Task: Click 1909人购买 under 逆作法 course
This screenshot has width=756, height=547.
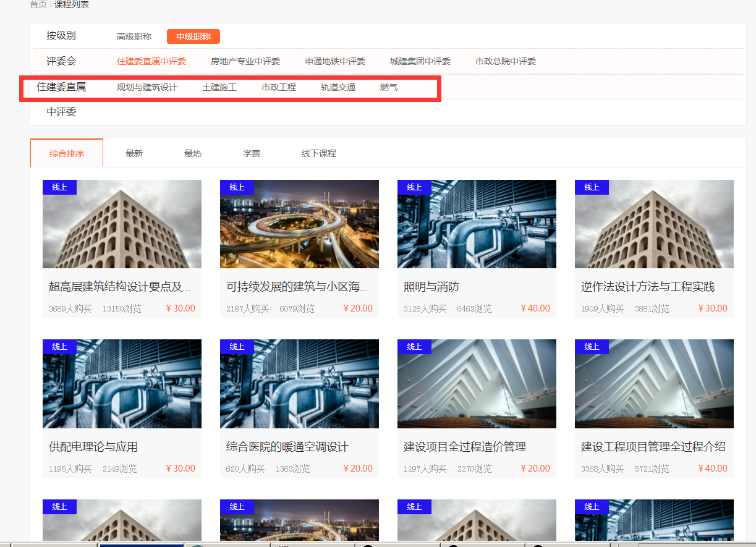Action: [603, 308]
